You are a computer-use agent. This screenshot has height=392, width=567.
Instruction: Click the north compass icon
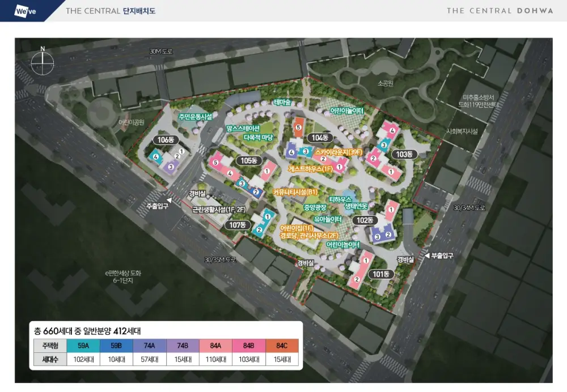click(41, 58)
